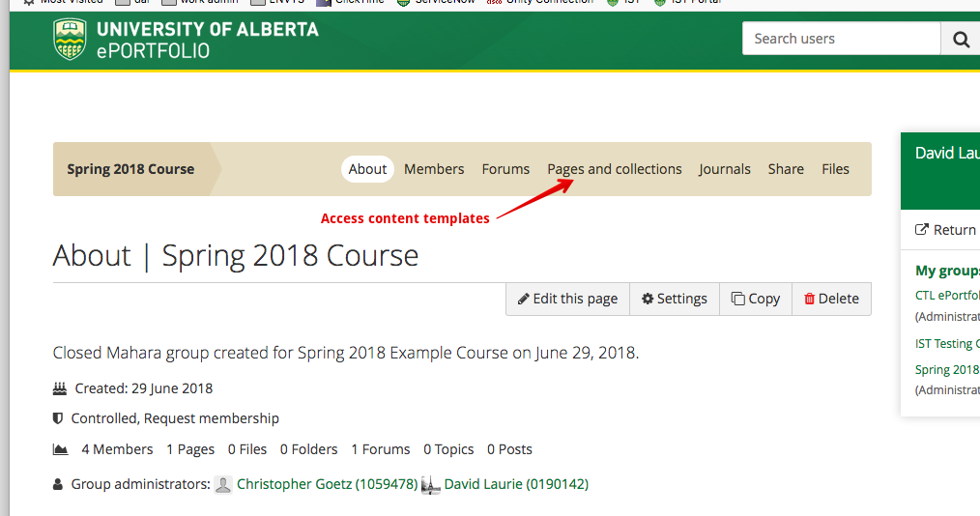This screenshot has height=516, width=980.
Task: Click the Edit this page button
Action: [x=567, y=300]
